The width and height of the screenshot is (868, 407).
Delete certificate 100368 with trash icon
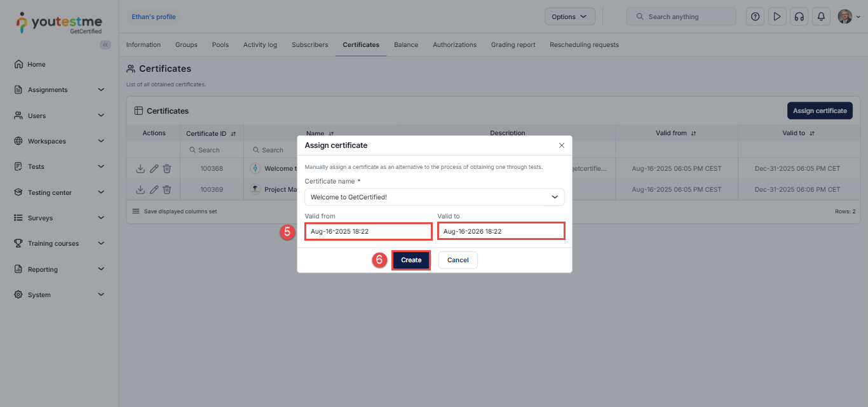pyautogui.click(x=167, y=169)
